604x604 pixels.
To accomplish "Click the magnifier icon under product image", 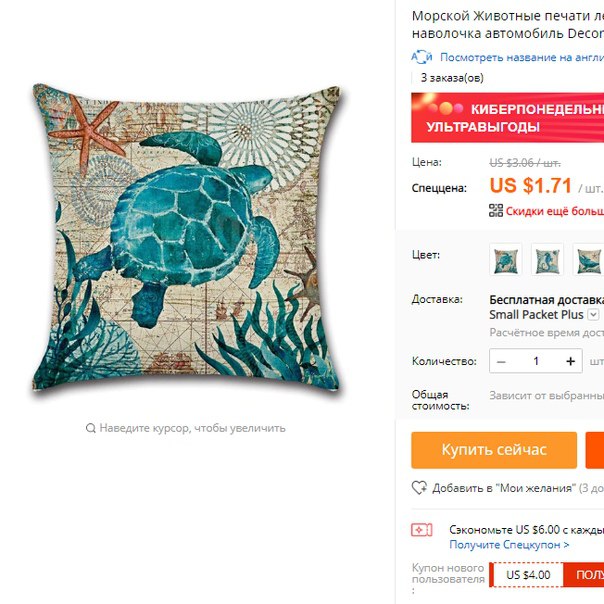I will click(91, 428).
